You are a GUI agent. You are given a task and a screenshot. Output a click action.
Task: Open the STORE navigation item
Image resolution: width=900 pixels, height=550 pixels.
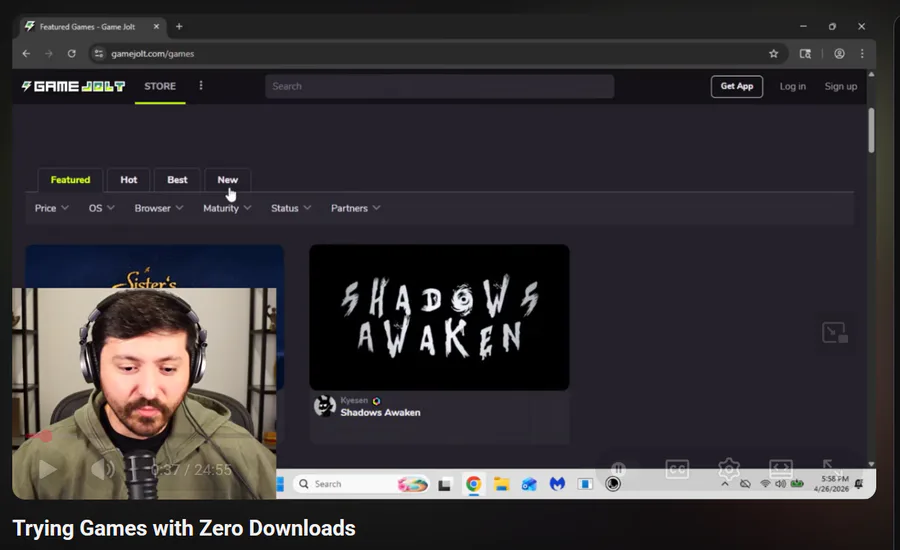(160, 86)
